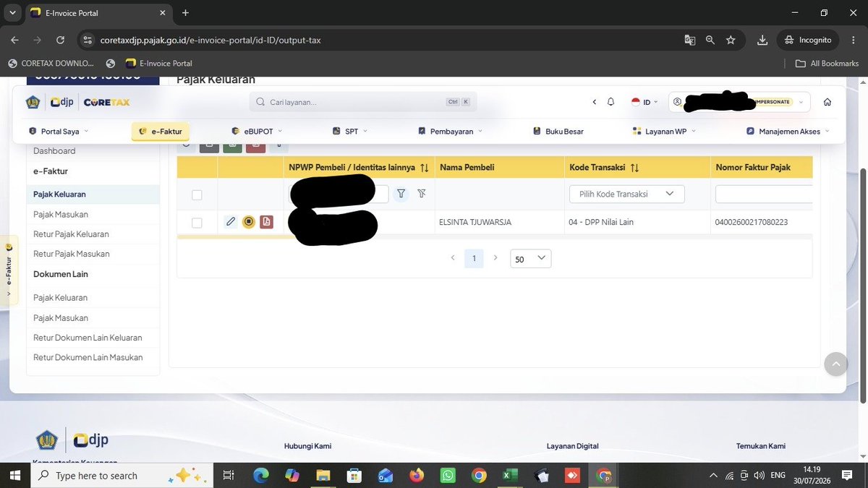The image size is (868, 488).
Task: Open Task View on the taskbar
Action: (x=229, y=475)
